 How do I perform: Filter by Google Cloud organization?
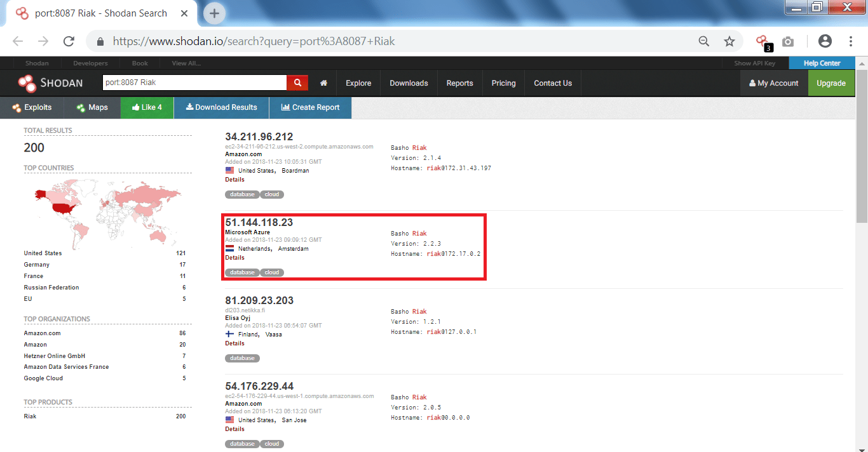(x=43, y=378)
